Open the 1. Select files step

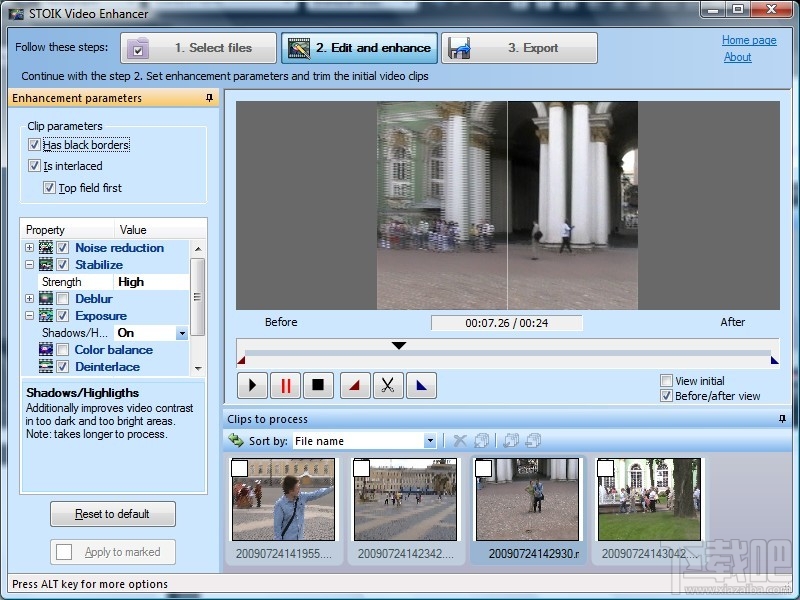click(x=197, y=47)
